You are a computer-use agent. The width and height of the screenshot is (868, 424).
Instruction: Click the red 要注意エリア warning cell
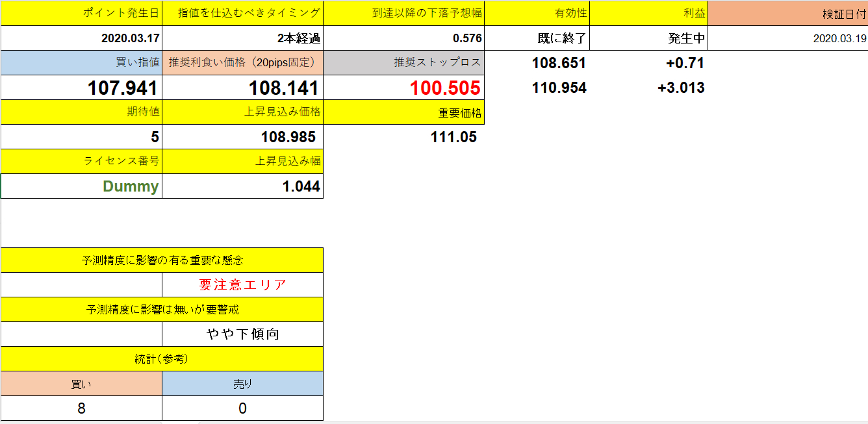(244, 284)
